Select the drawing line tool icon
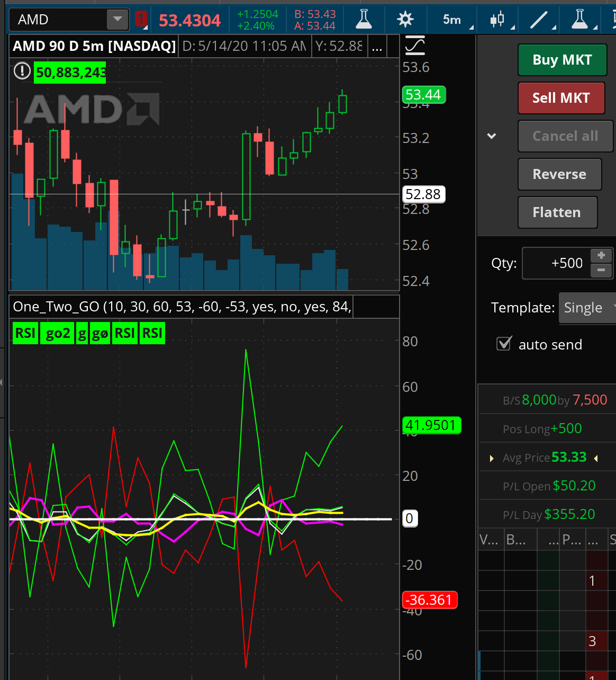 (x=539, y=20)
